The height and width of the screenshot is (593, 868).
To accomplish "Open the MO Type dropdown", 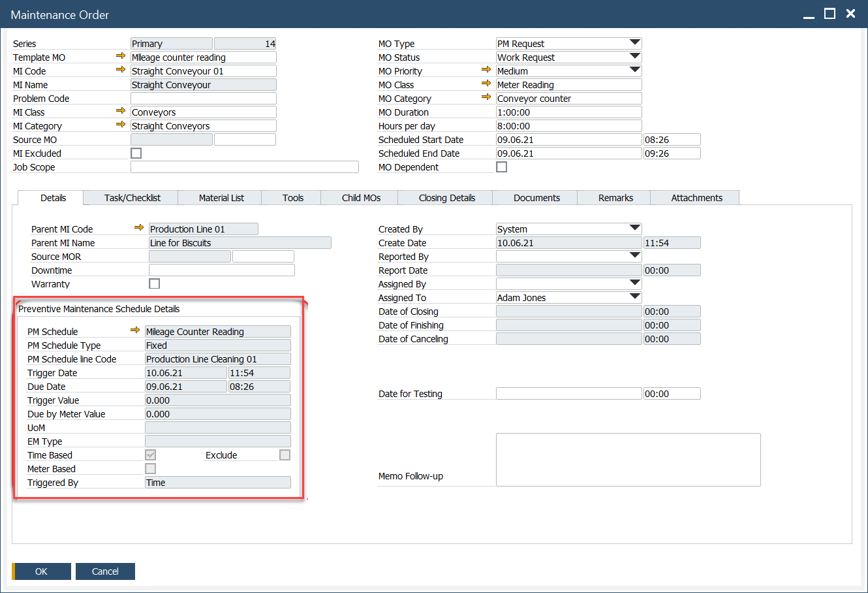I will coord(635,43).
